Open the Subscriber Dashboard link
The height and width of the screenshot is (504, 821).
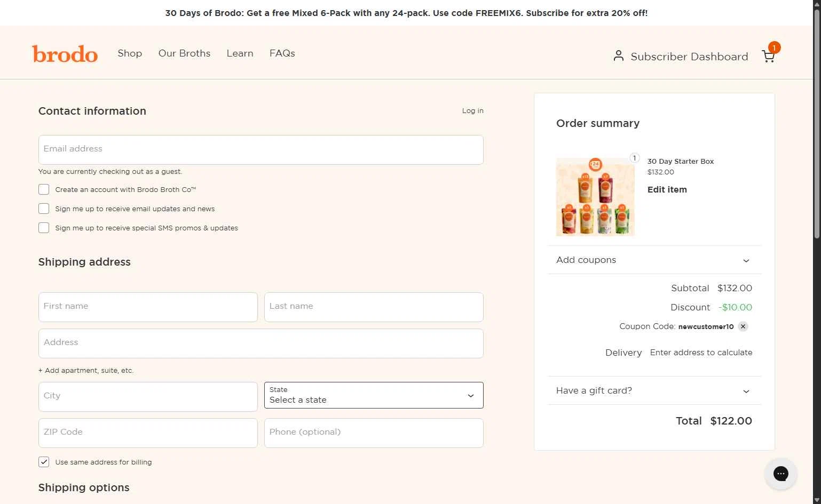pyautogui.click(x=689, y=57)
